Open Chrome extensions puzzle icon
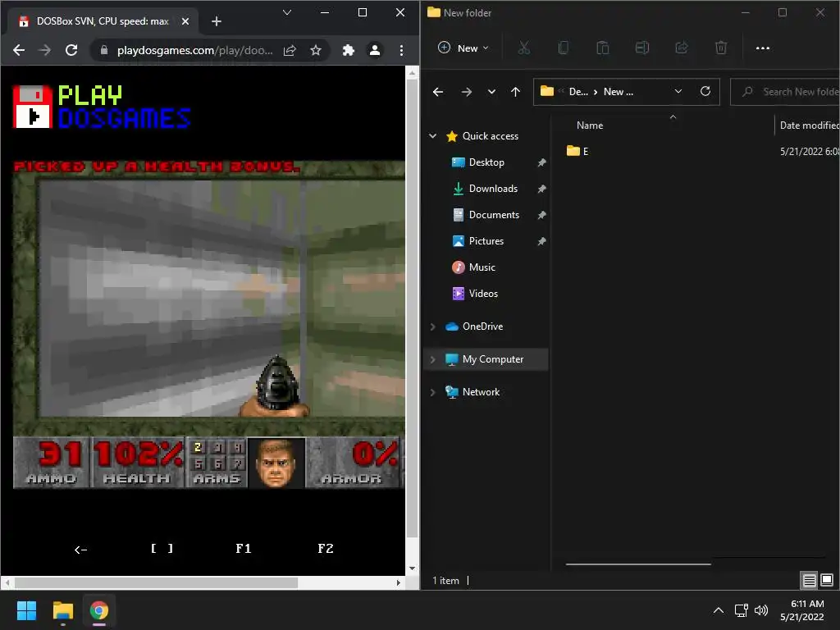The height and width of the screenshot is (630, 840). click(x=348, y=50)
